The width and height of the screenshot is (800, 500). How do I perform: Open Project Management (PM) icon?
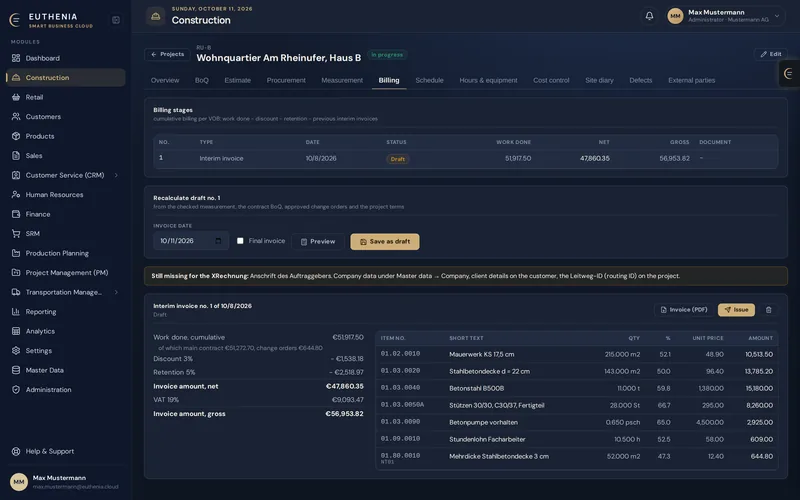[x=16, y=272]
